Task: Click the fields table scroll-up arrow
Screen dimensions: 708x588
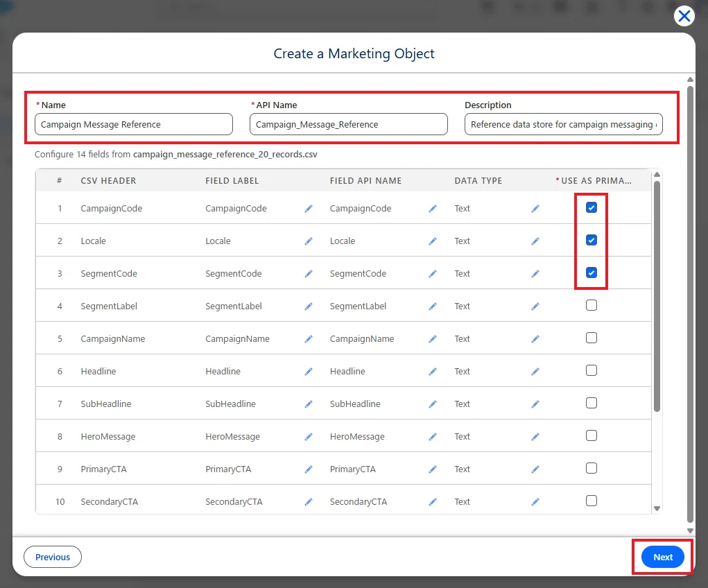Action: [x=657, y=174]
